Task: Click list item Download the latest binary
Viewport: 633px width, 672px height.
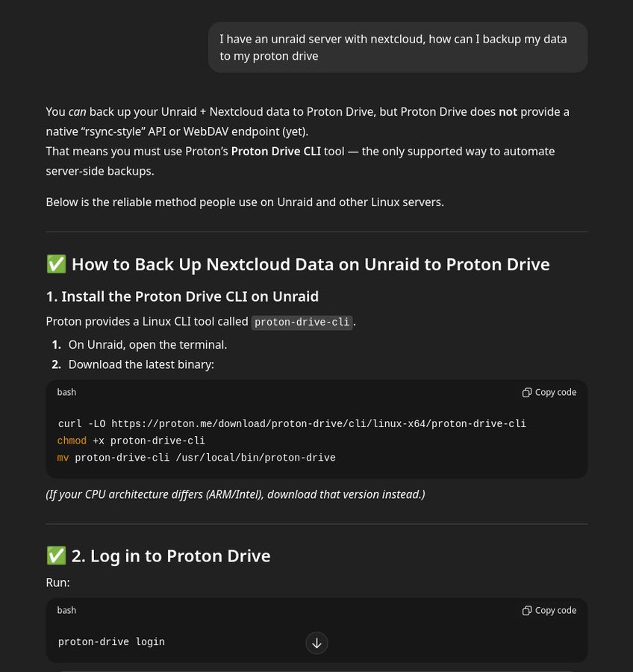Action: click(141, 364)
